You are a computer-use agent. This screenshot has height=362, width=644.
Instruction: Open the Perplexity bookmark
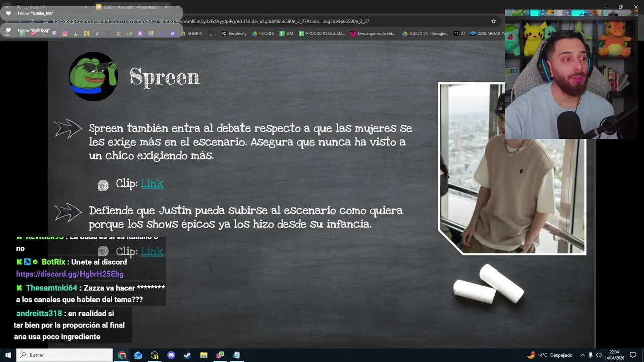(233, 34)
